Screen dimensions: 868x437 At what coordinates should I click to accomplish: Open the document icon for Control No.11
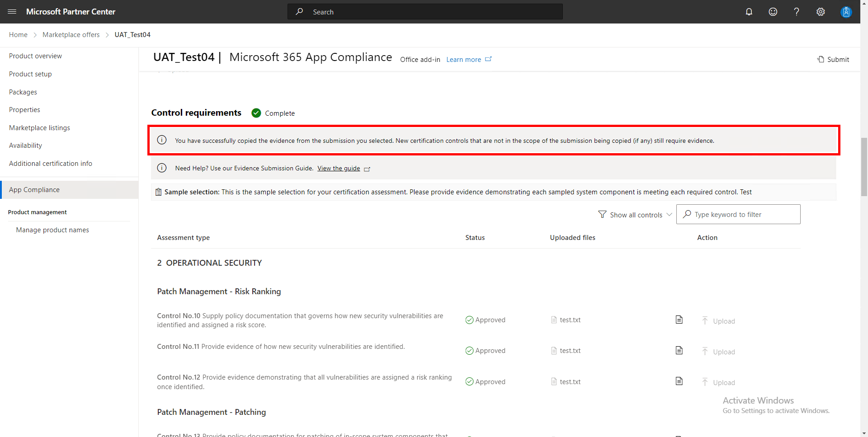(679, 350)
